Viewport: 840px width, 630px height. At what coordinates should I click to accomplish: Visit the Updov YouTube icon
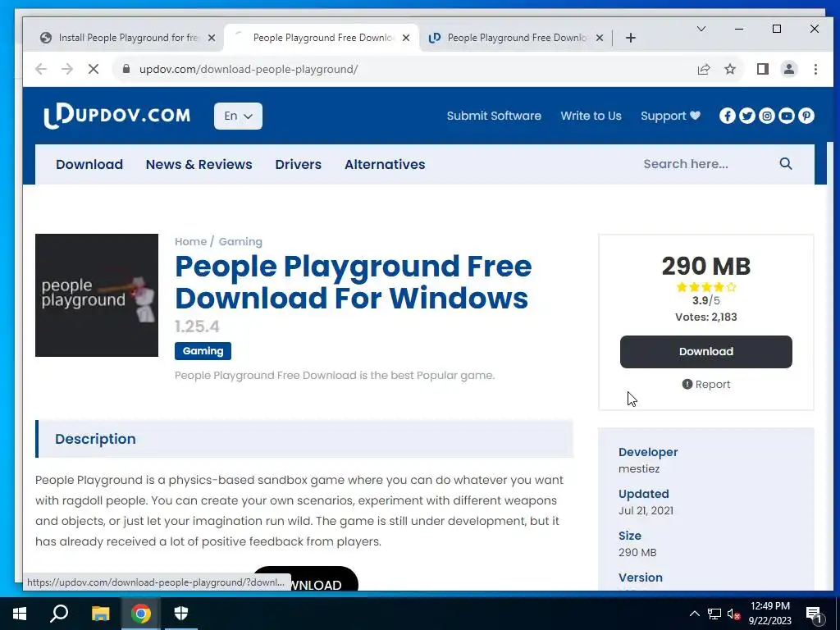pos(787,116)
